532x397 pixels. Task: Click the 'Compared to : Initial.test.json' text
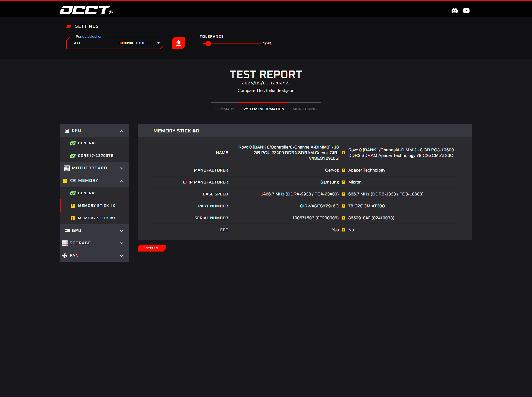pyautogui.click(x=266, y=91)
